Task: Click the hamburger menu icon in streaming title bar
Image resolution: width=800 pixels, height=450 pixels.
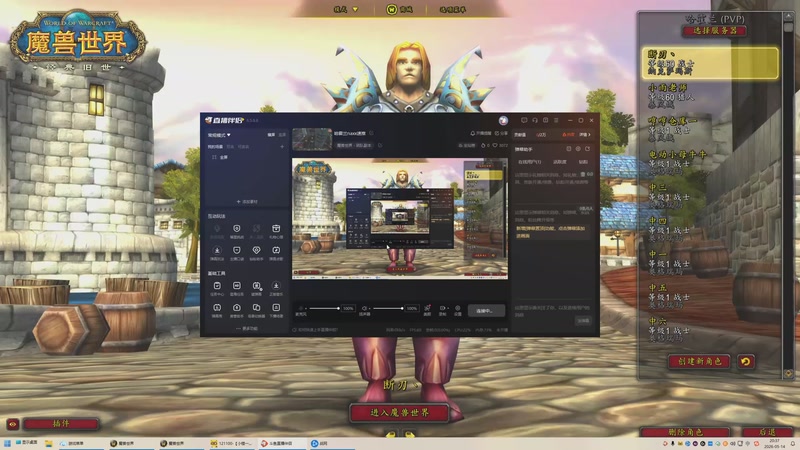Action: click(x=556, y=120)
